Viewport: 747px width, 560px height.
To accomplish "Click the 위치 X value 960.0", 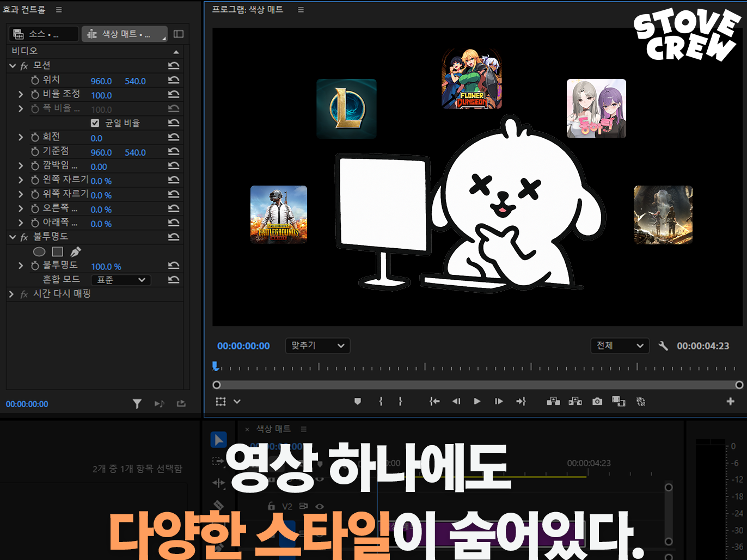I will (101, 81).
